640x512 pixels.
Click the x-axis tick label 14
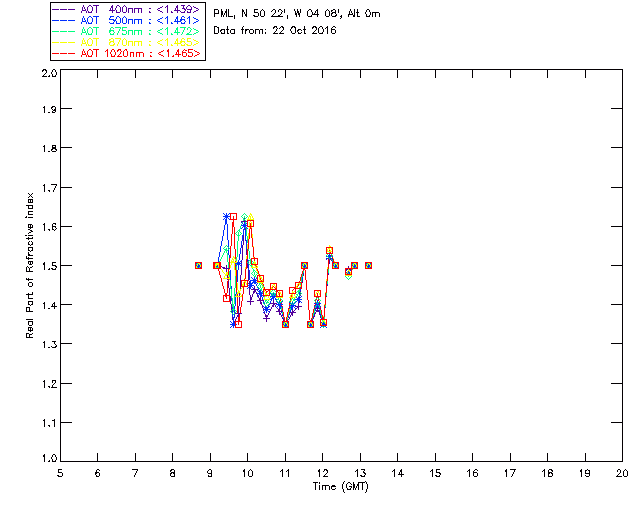[x=398, y=473]
